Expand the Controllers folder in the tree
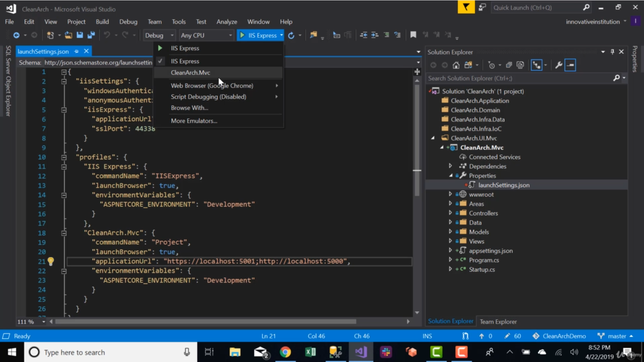 pos(450,213)
